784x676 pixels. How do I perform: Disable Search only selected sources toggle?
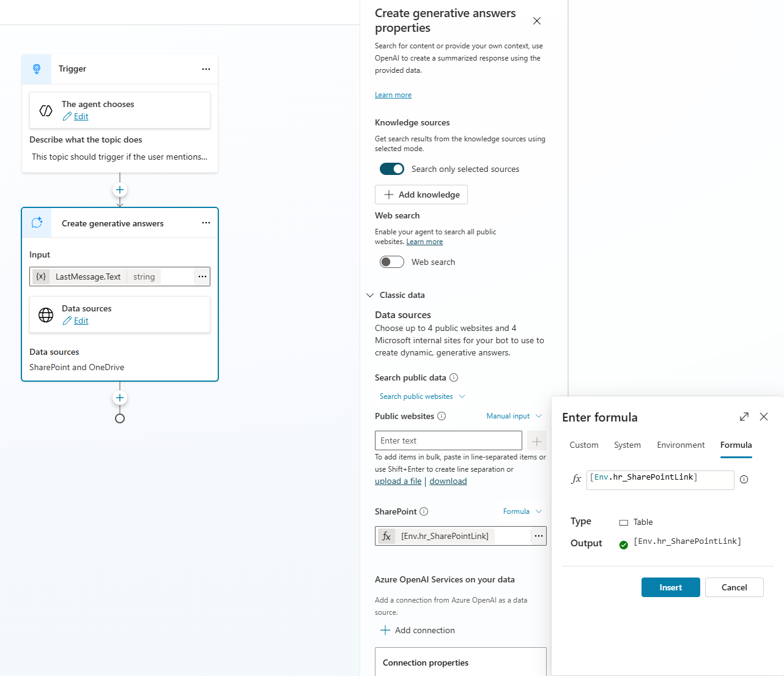coord(392,169)
